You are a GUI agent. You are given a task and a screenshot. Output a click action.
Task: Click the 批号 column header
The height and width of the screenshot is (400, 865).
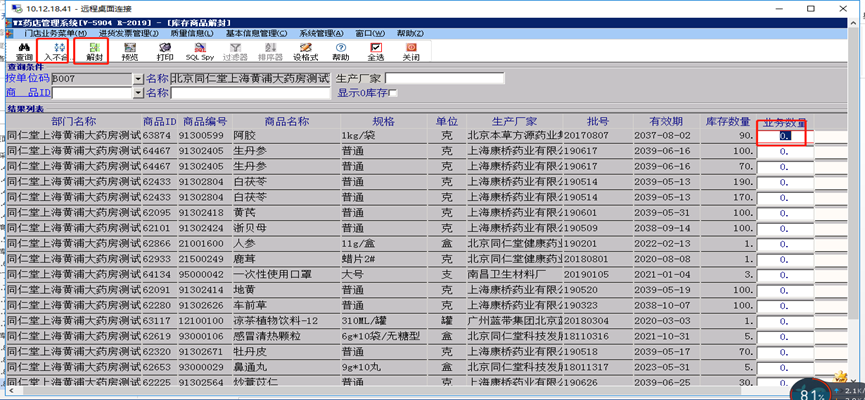597,121
